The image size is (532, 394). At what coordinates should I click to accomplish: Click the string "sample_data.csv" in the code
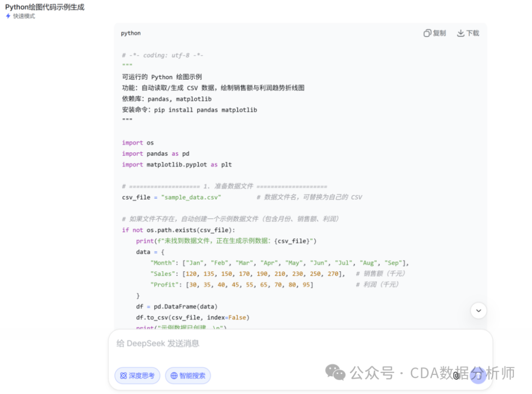point(191,197)
